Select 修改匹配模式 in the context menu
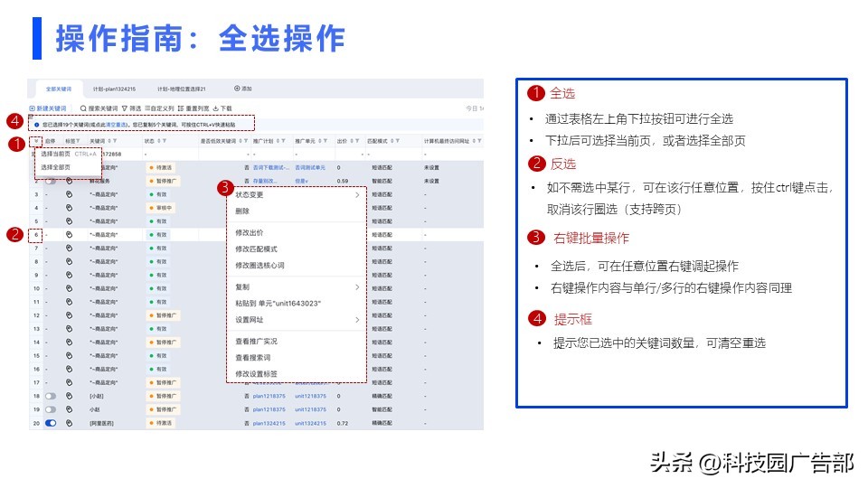The height and width of the screenshot is (488, 868). coord(256,249)
